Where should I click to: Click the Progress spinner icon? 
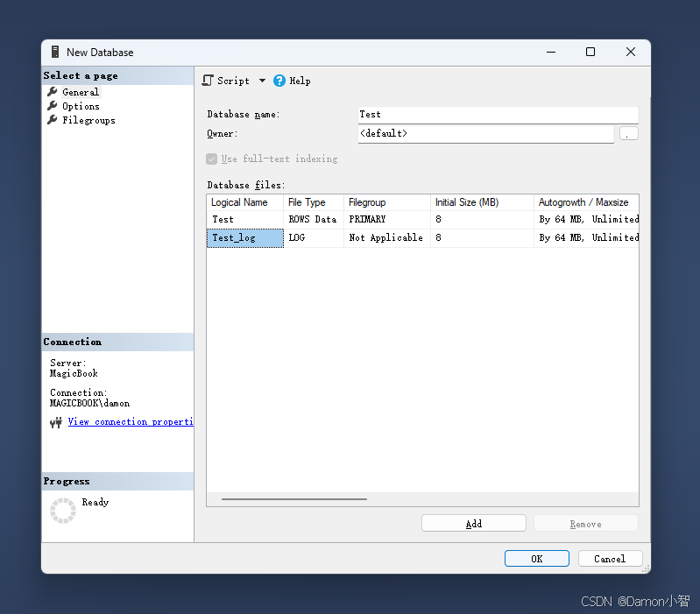click(x=63, y=511)
